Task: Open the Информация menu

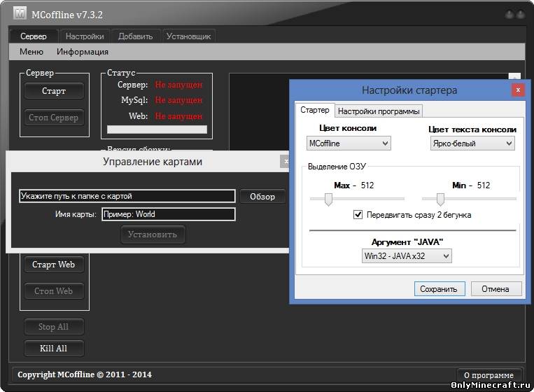Action: point(83,52)
